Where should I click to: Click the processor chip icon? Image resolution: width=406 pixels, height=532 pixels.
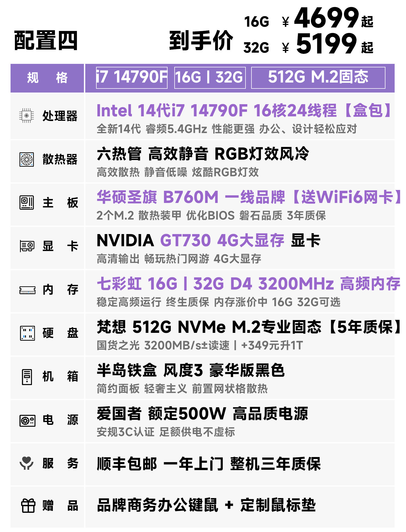(x=27, y=116)
